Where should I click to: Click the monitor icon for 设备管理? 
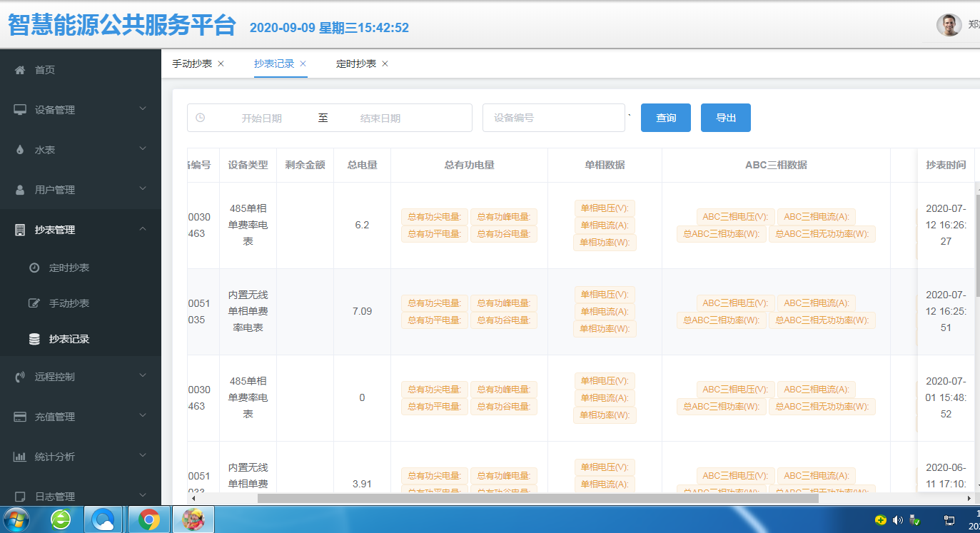click(x=20, y=110)
